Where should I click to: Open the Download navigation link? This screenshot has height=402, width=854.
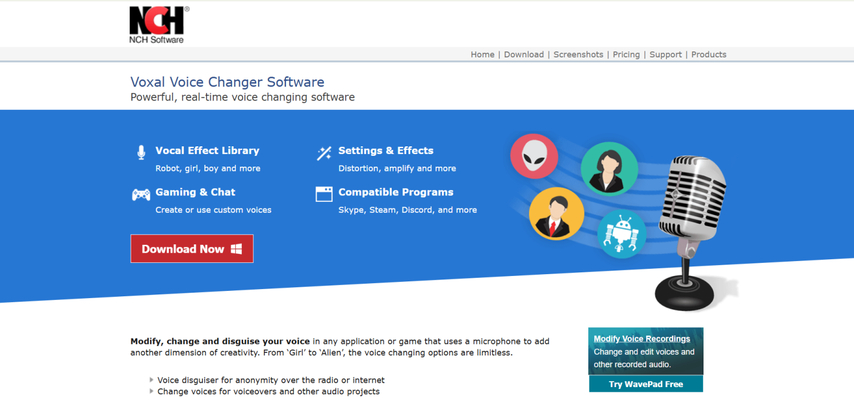(x=523, y=54)
